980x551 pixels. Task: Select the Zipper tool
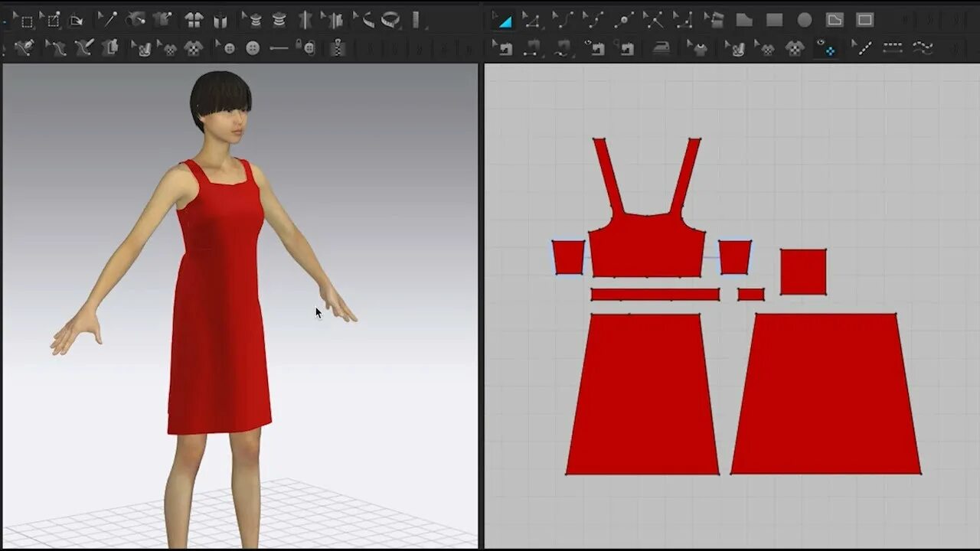coord(336,49)
